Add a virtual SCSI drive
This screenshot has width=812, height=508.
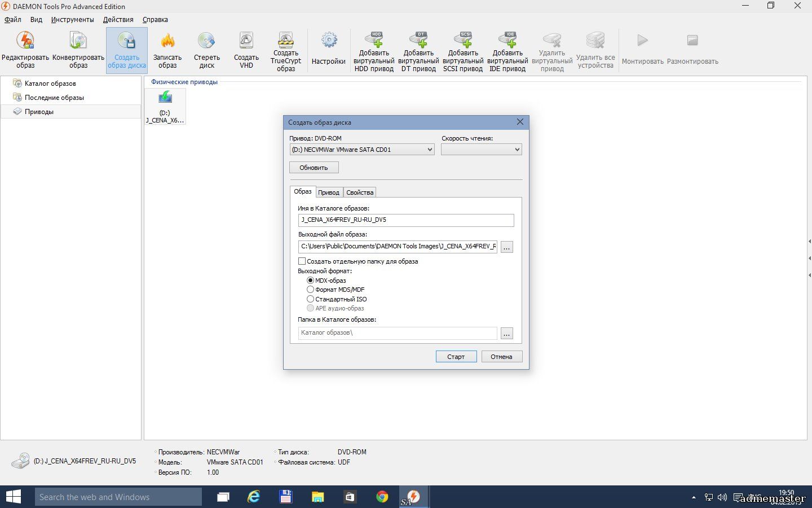[x=463, y=51]
